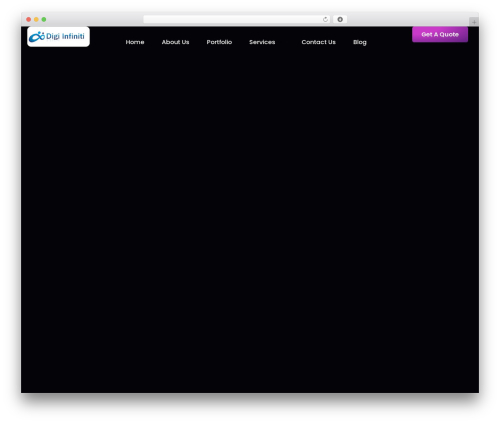Reload the page with the refresh icon
Image resolution: width=500 pixels, height=423 pixels.
(325, 19)
